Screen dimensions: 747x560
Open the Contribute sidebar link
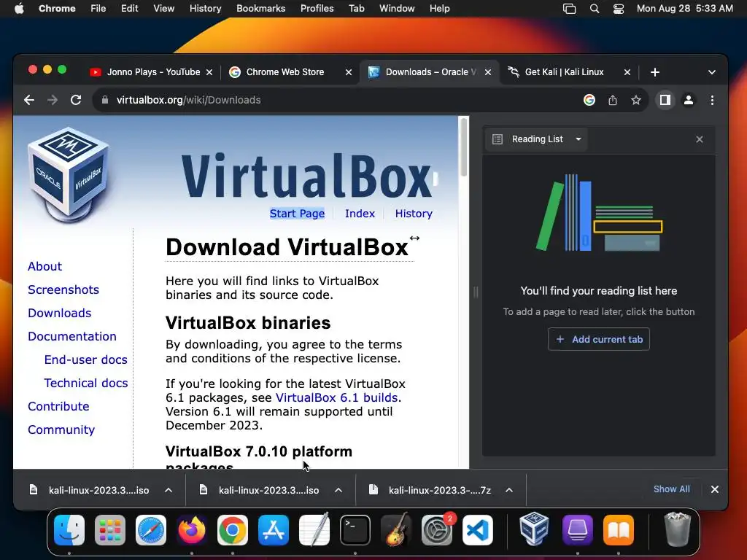point(58,406)
